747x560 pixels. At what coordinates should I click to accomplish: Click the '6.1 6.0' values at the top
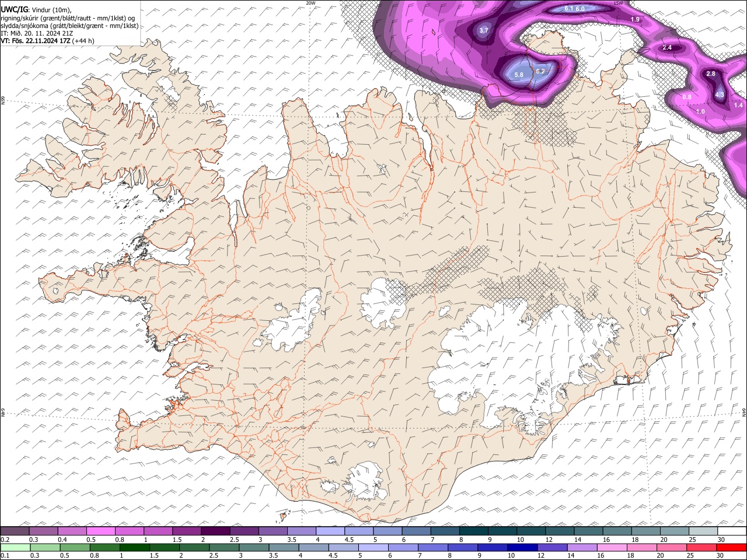(x=574, y=9)
